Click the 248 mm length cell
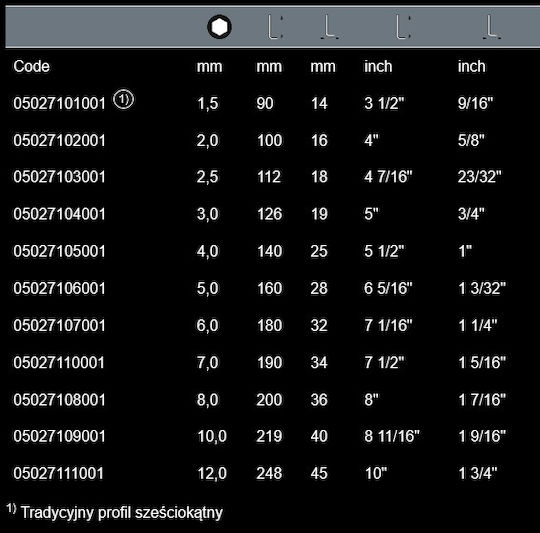 pos(269,473)
